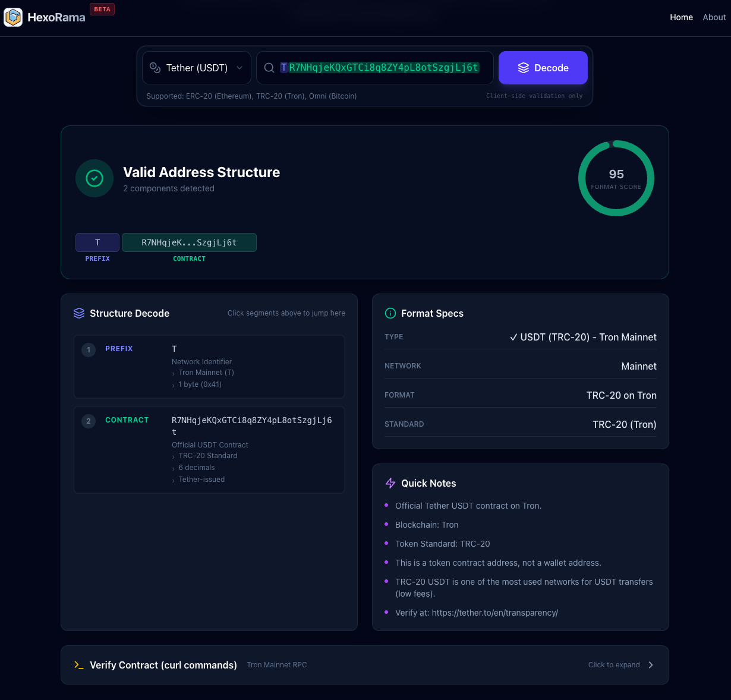Click the 'USDT (TRC-20) - Tron Mainnet' type value

pos(583,337)
